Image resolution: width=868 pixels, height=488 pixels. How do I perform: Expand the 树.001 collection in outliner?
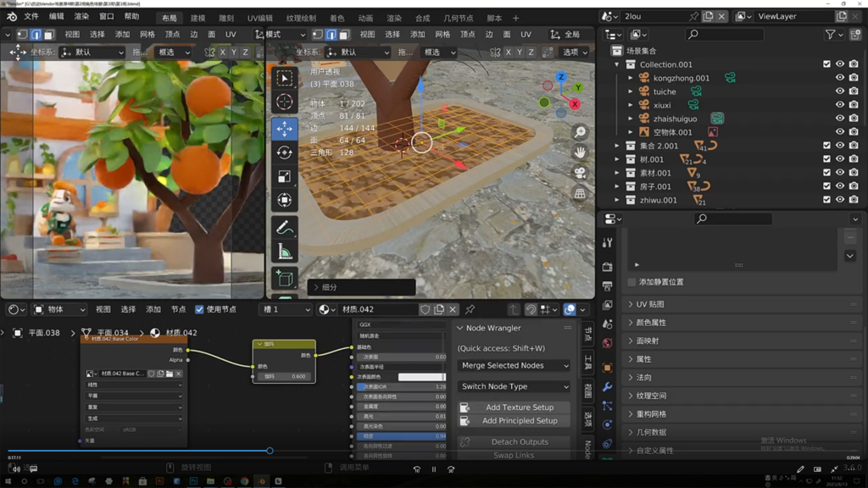(x=617, y=159)
